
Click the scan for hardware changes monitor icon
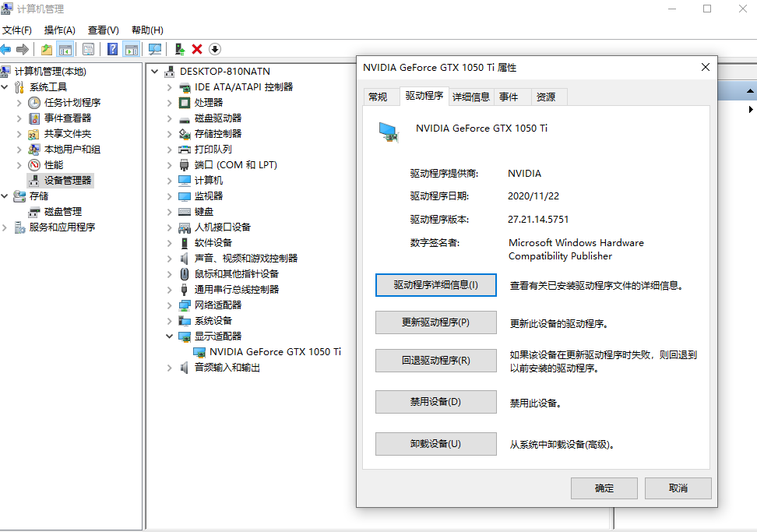155,49
